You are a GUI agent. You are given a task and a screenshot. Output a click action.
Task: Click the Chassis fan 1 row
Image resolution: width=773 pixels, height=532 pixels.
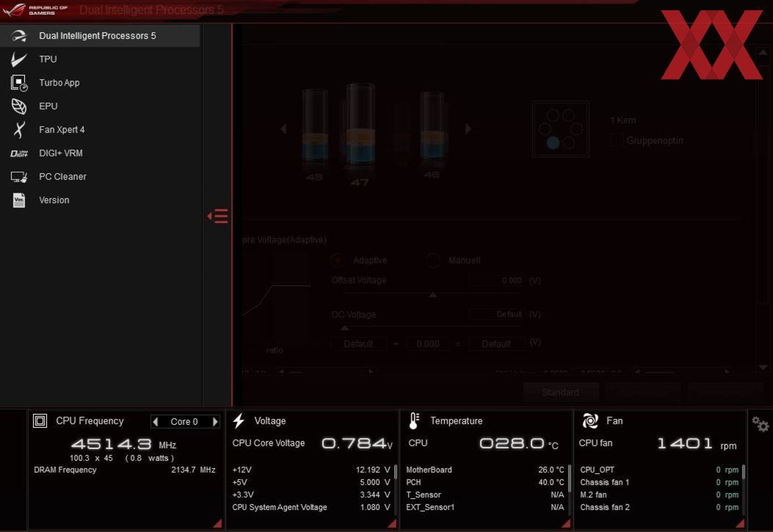(659, 483)
